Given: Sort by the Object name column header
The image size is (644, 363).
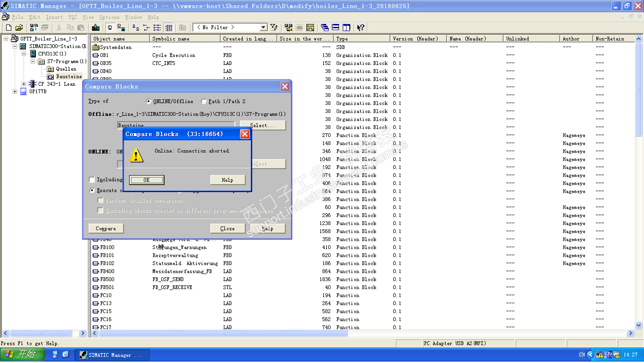Looking at the screenshot, I should click(x=121, y=39).
